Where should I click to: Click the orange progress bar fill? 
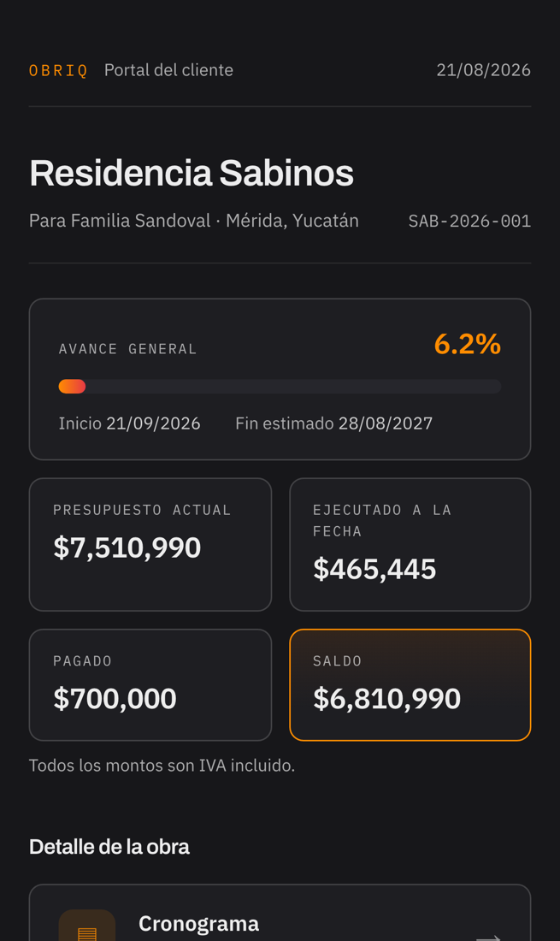click(72, 387)
